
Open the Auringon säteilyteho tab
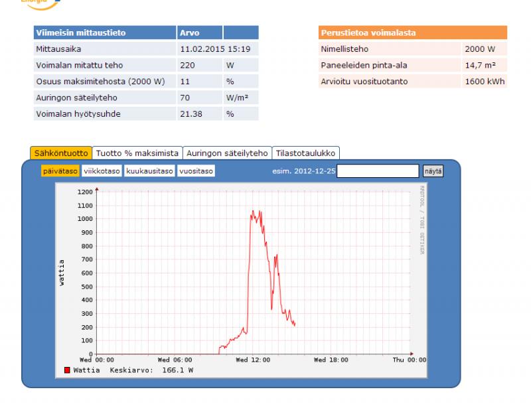pyautogui.click(x=227, y=153)
